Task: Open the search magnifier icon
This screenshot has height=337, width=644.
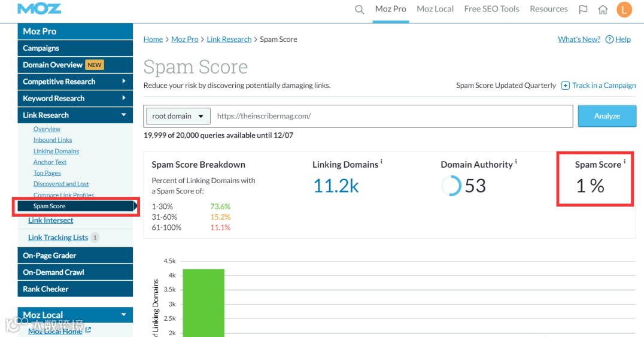Action: point(359,10)
